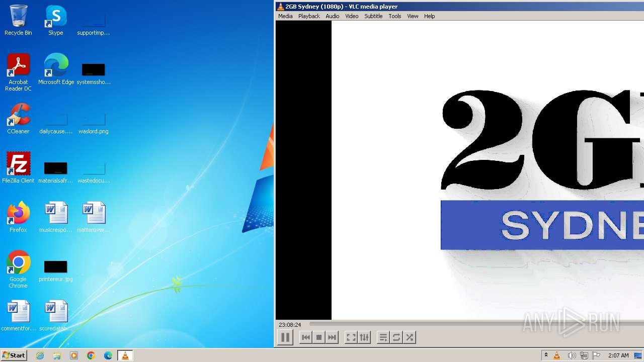Viewport: 644px width, 362px height.
Task: Open the system volume control
Action: point(572,355)
